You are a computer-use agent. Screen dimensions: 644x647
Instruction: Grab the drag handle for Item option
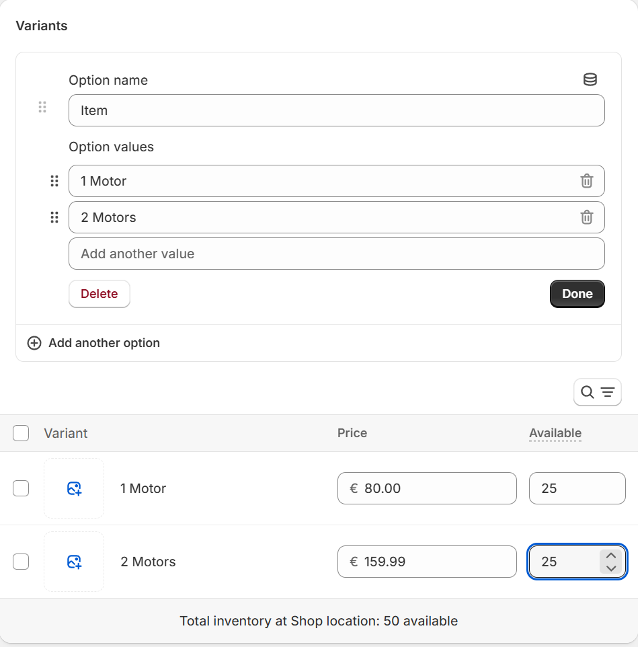42,108
